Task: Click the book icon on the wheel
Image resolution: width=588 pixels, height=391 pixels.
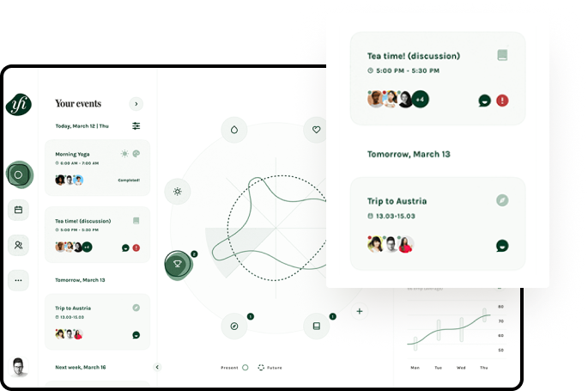Action: click(316, 326)
